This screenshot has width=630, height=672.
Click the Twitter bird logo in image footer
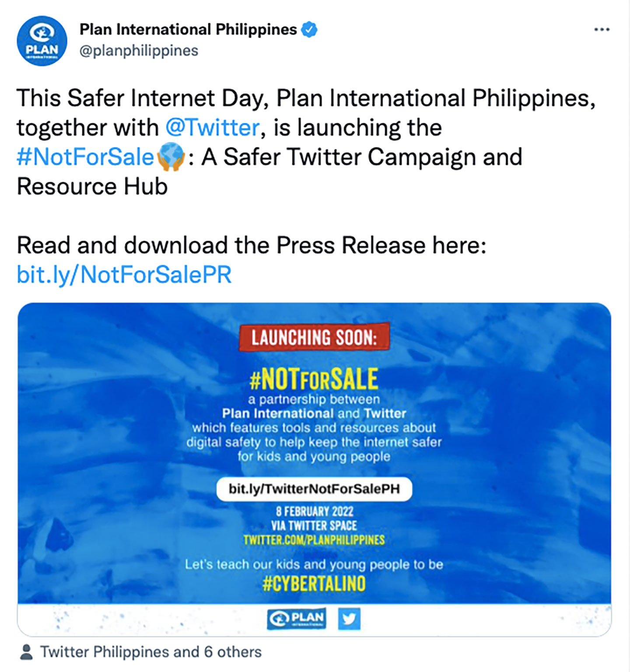point(349,619)
